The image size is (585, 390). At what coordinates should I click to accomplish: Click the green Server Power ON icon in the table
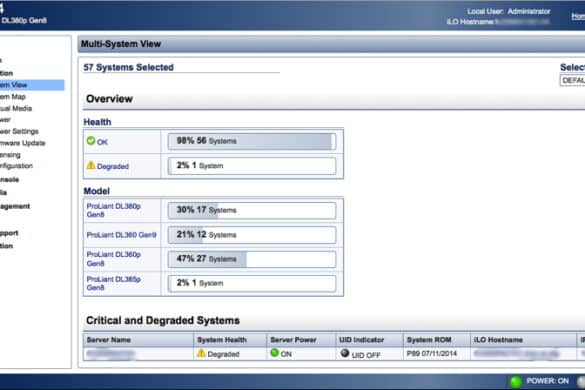[x=275, y=352]
